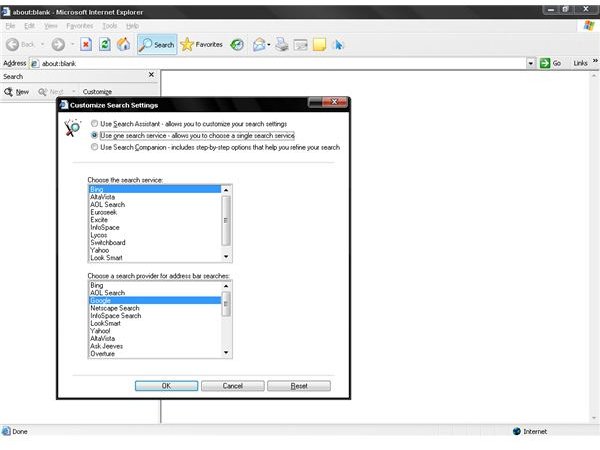Open the Back button history dropdown
Screen dimensions: 600x450
[x=42, y=44]
